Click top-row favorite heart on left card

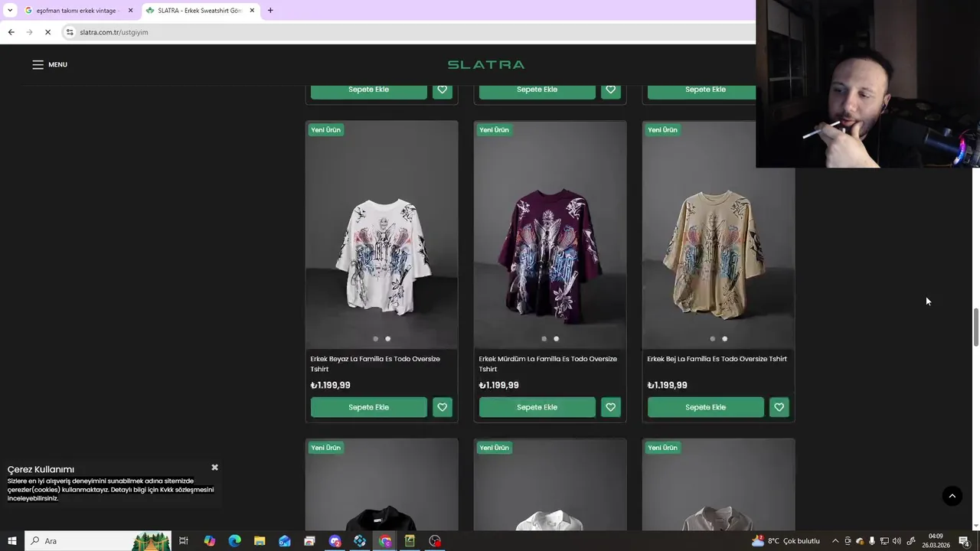[x=442, y=90]
